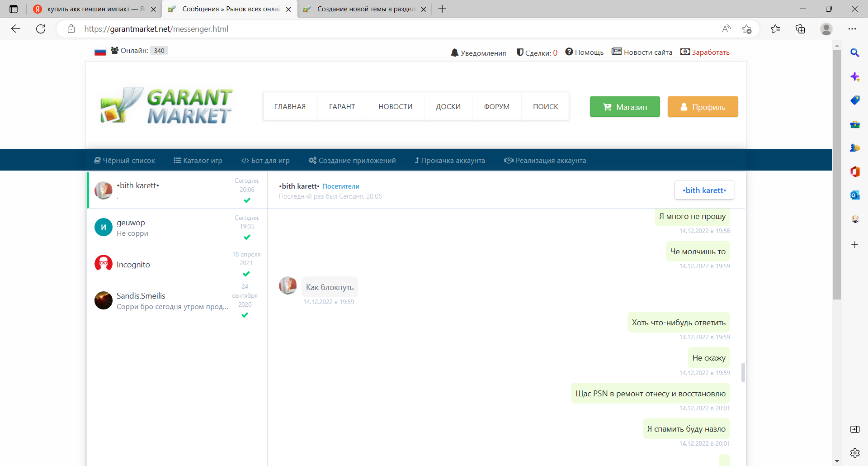868x466 pixels.
Task: Open Games icon in Edge sidebar
Action: (x=855, y=147)
